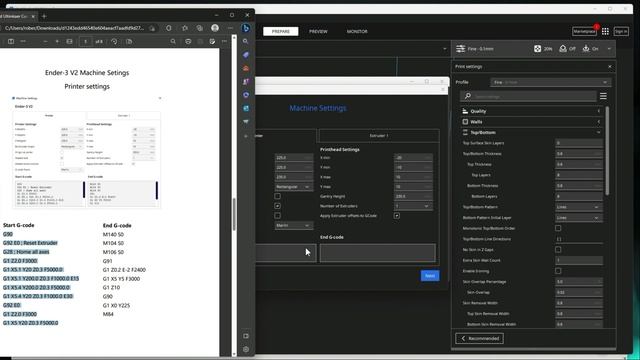
Task: Click the infill icon showing 20%
Action: point(538,49)
